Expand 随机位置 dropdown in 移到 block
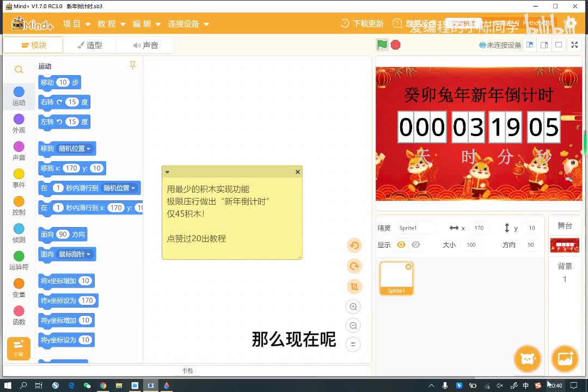This screenshot has height=392, width=588. click(74, 149)
